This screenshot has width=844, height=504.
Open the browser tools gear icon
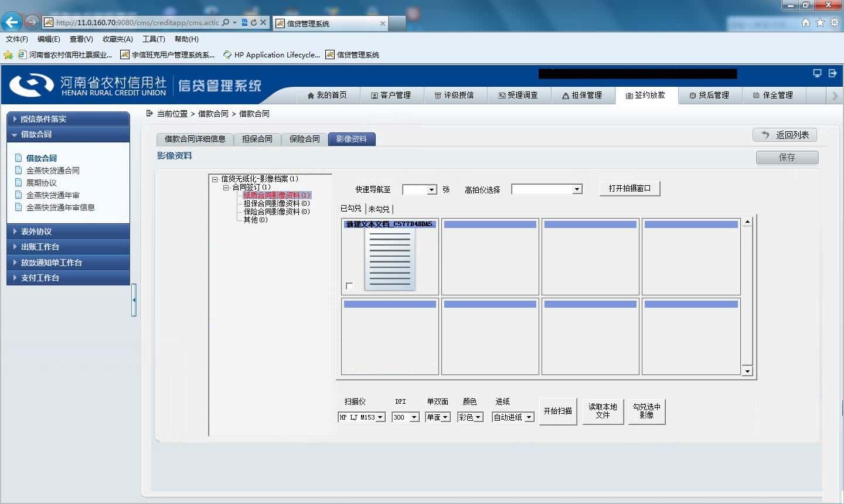click(834, 22)
